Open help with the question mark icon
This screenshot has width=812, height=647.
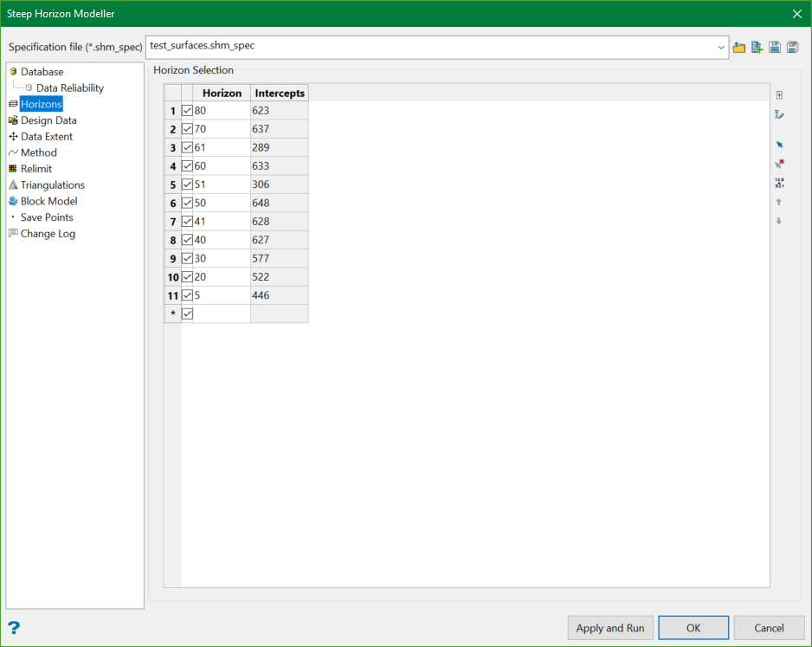pos(14,628)
